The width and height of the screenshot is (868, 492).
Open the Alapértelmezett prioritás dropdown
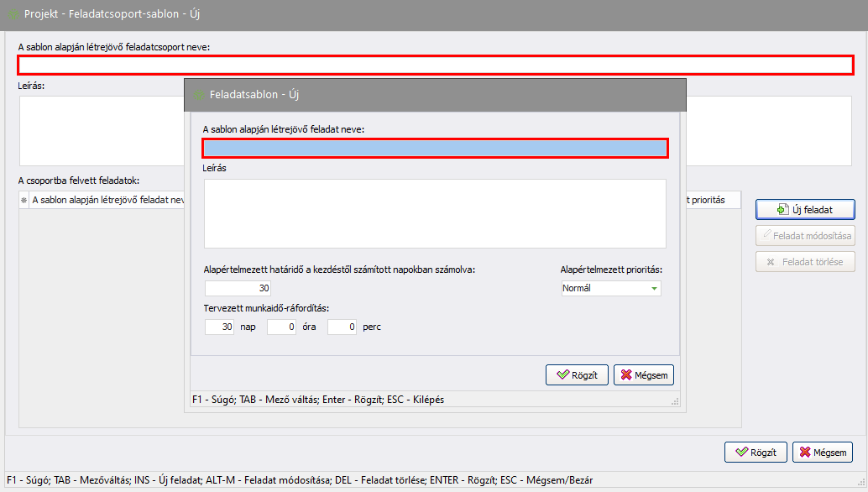(x=611, y=288)
